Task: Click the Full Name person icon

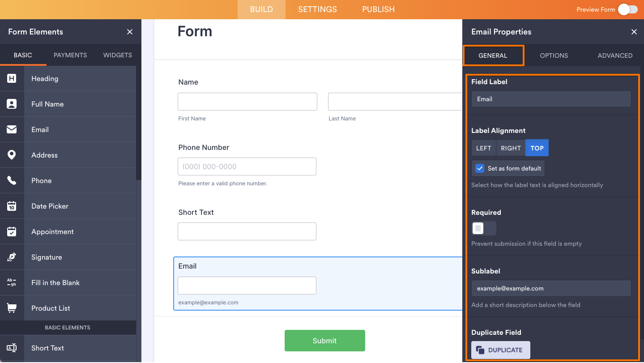Action: coord(12,104)
